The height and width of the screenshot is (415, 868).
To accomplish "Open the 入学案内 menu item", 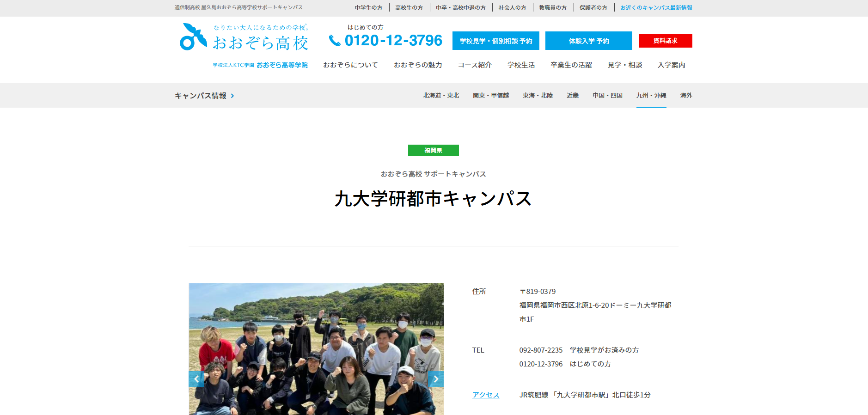I will [x=671, y=65].
